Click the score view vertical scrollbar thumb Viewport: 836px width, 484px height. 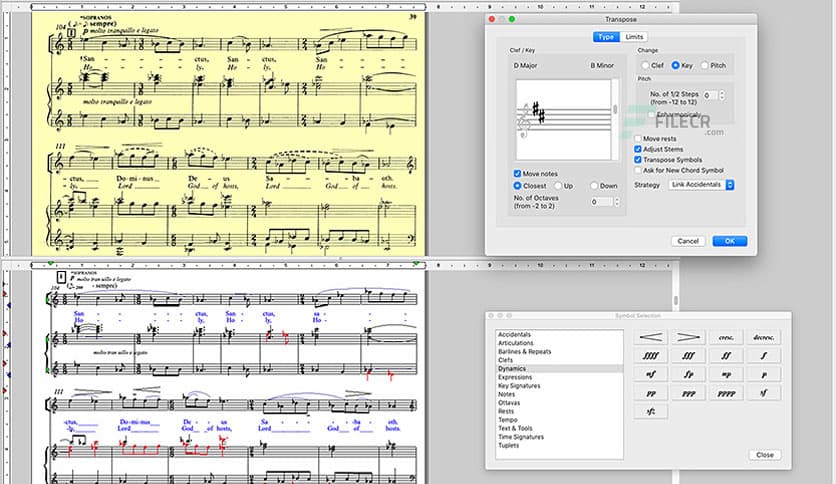click(x=676, y=300)
